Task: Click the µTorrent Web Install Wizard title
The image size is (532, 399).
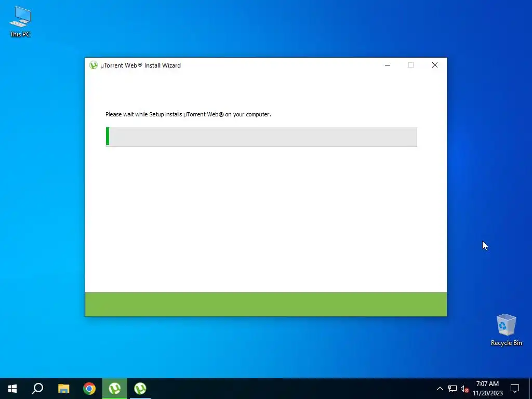Action: [x=140, y=65]
